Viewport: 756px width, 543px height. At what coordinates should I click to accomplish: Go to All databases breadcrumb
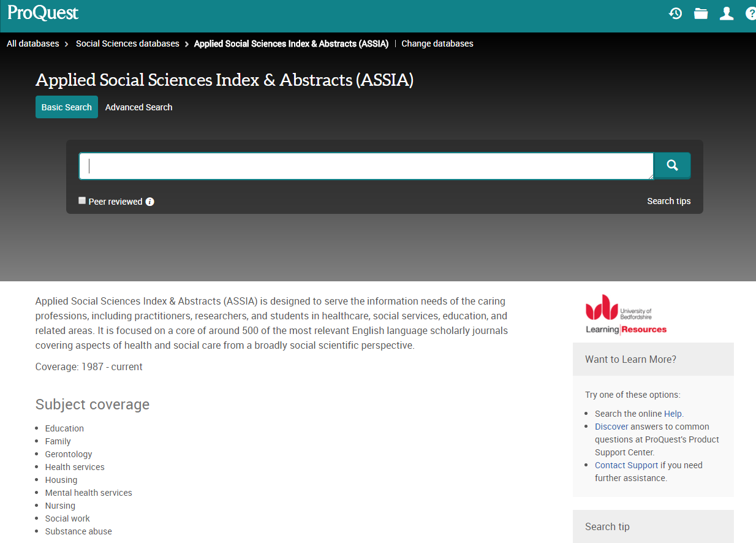(x=33, y=44)
